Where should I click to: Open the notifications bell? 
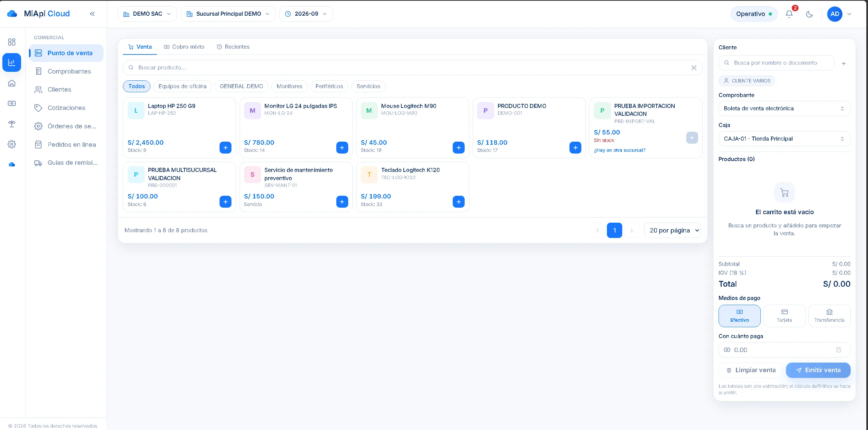click(789, 14)
